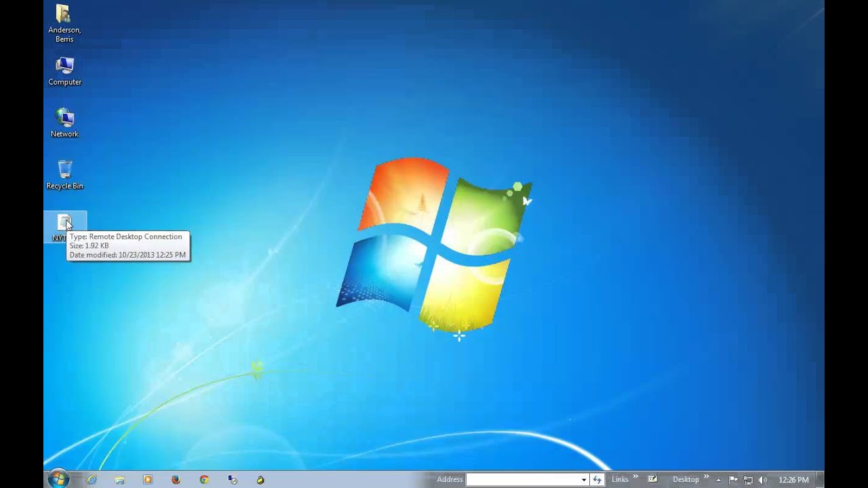The width and height of the screenshot is (868, 488).
Task: Open the Recycle Bin
Action: pos(64,175)
